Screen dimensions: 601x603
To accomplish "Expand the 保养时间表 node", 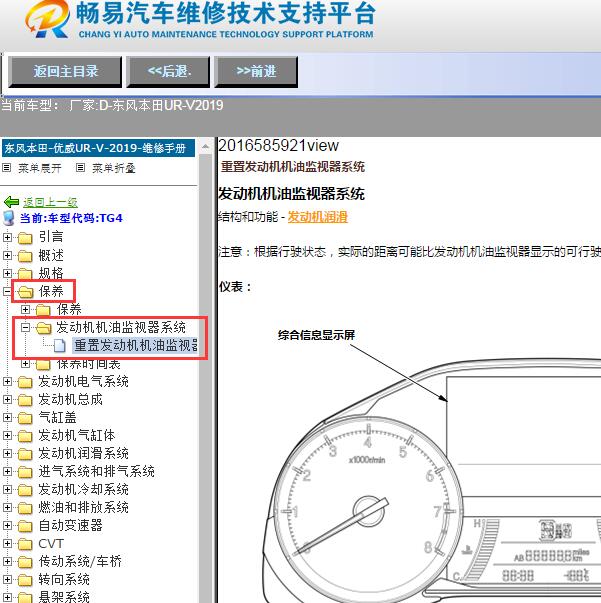I will 25,363.
